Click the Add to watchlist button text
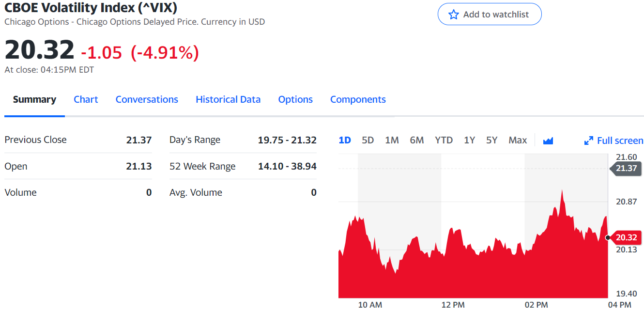 point(496,15)
